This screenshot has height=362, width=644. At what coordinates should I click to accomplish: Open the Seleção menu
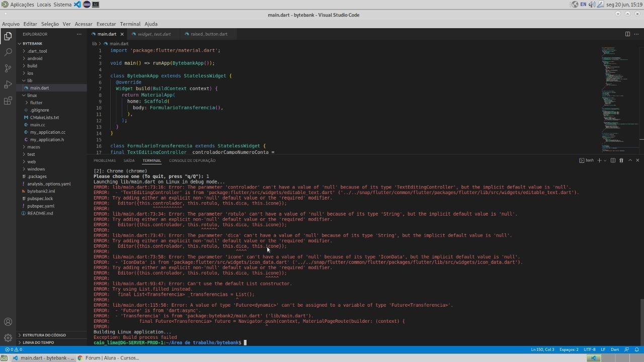click(50, 24)
